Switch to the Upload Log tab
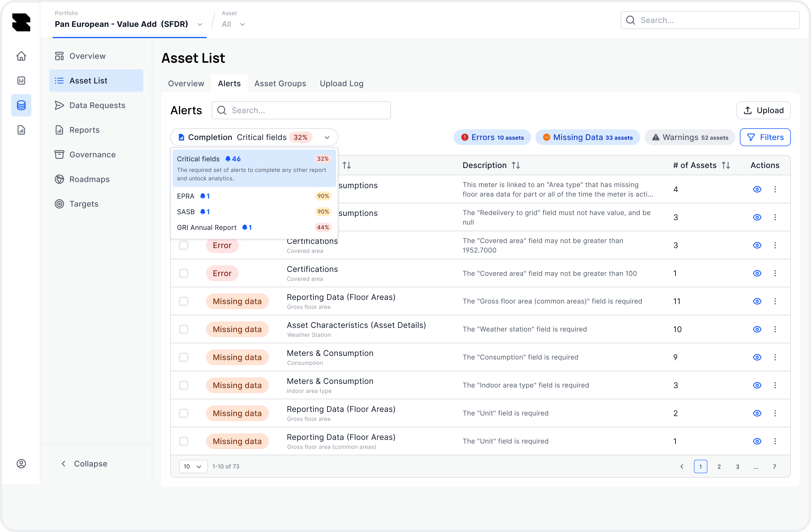The height and width of the screenshot is (532, 811). pos(341,83)
